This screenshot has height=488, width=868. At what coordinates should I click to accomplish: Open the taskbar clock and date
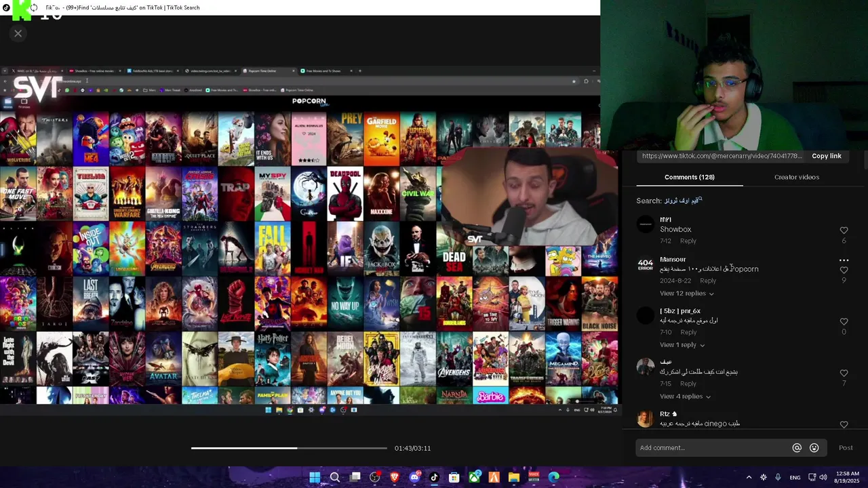click(847, 477)
